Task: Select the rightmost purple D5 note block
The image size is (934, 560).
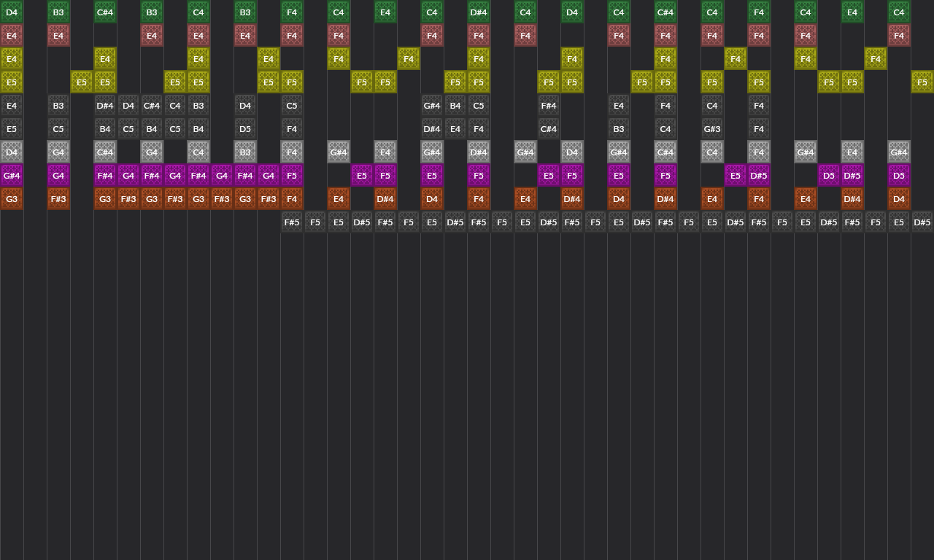Action: point(899,176)
